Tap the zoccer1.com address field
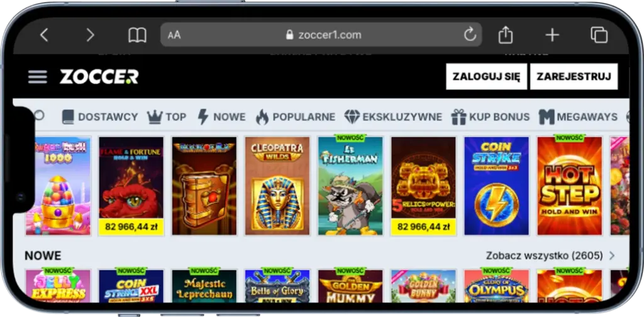This screenshot has width=644, height=317. point(321,35)
